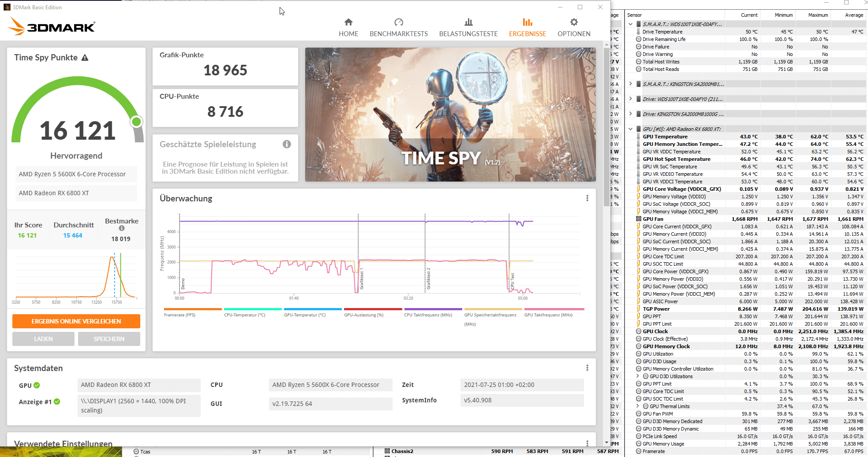Click the info icon beside Geschätzte Spieleleistung
The image size is (868, 457).
(287, 144)
